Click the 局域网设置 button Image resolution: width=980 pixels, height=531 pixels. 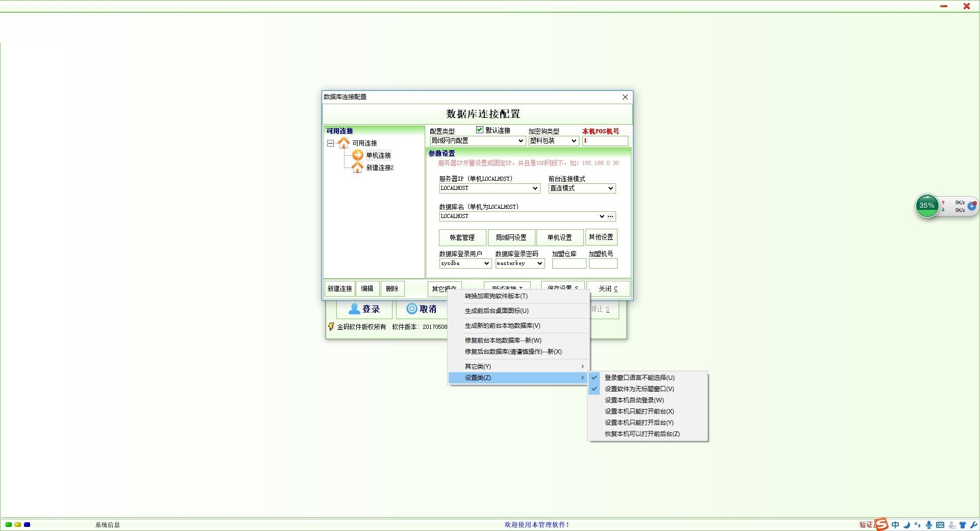511,237
